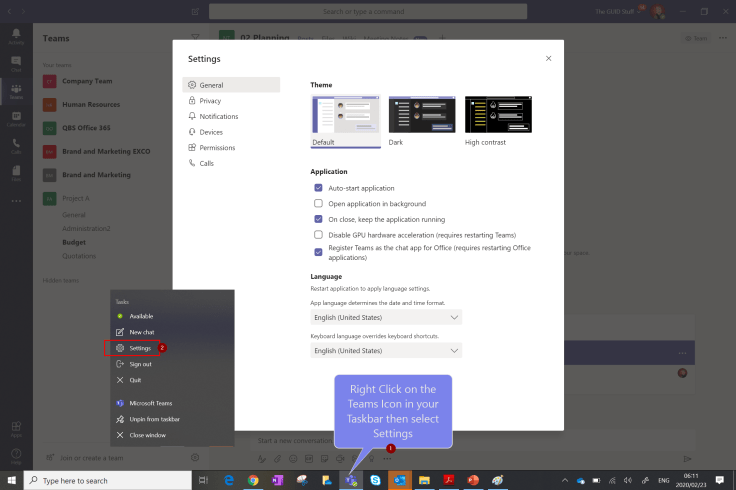736x490 pixels.
Task: Open PowerPoint from the taskbar
Action: click(x=472, y=480)
